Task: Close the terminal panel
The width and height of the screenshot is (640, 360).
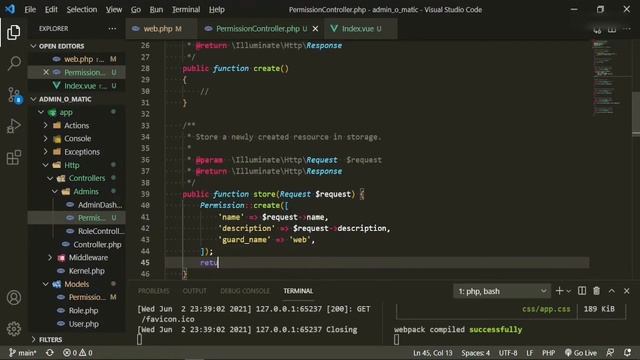Action: pyautogui.click(x=627, y=291)
